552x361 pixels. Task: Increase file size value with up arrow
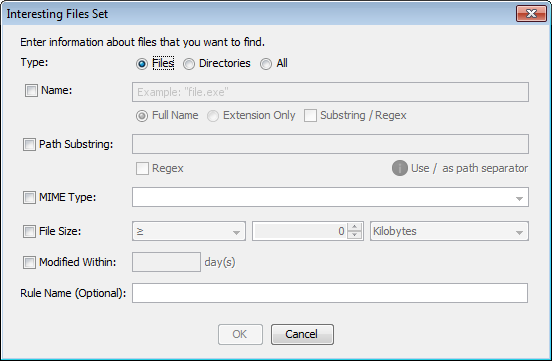tap(355, 227)
